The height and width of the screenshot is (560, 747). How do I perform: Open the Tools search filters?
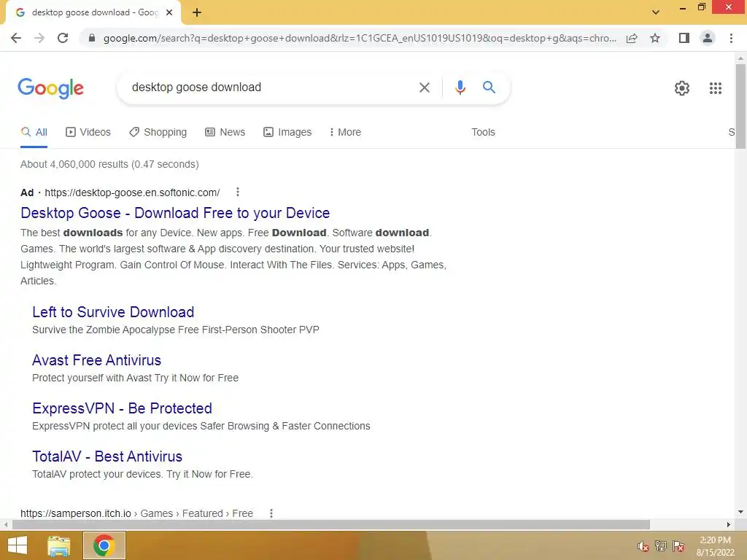click(x=483, y=133)
